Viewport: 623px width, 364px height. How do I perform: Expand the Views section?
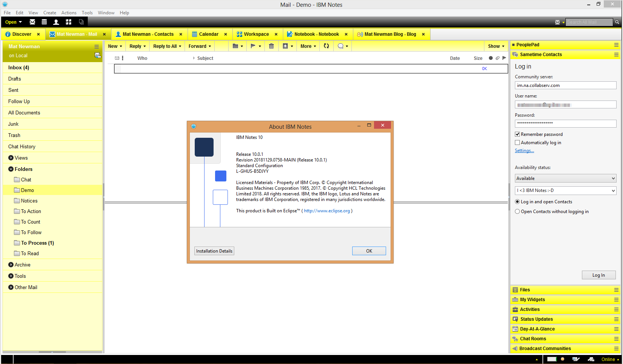tap(11, 158)
